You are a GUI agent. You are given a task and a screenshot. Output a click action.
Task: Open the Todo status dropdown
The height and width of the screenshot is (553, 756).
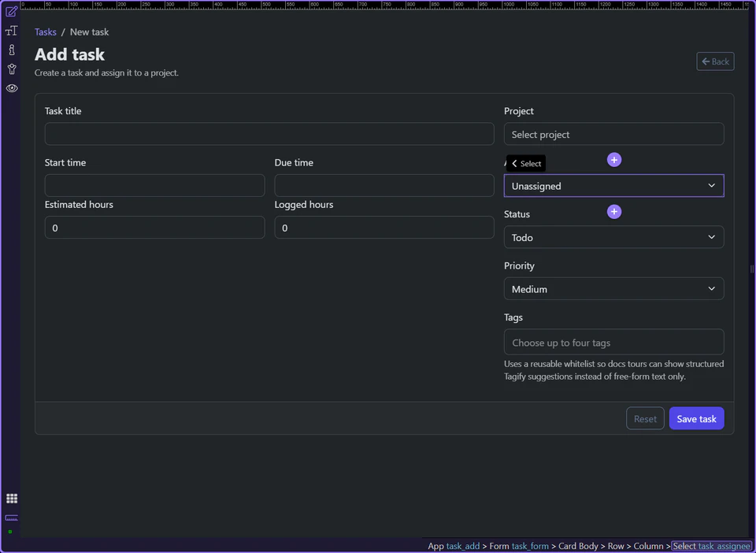tap(613, 236)
